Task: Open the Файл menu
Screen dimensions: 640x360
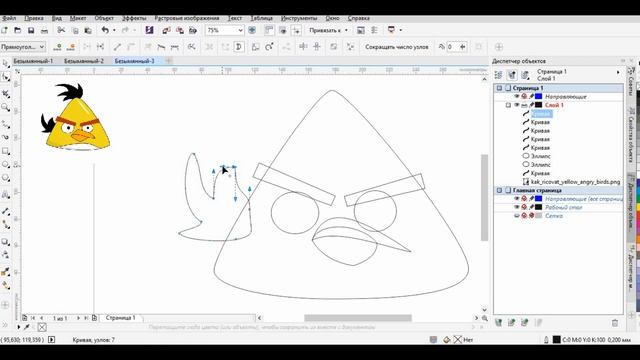Action: [x=9, y=18]
